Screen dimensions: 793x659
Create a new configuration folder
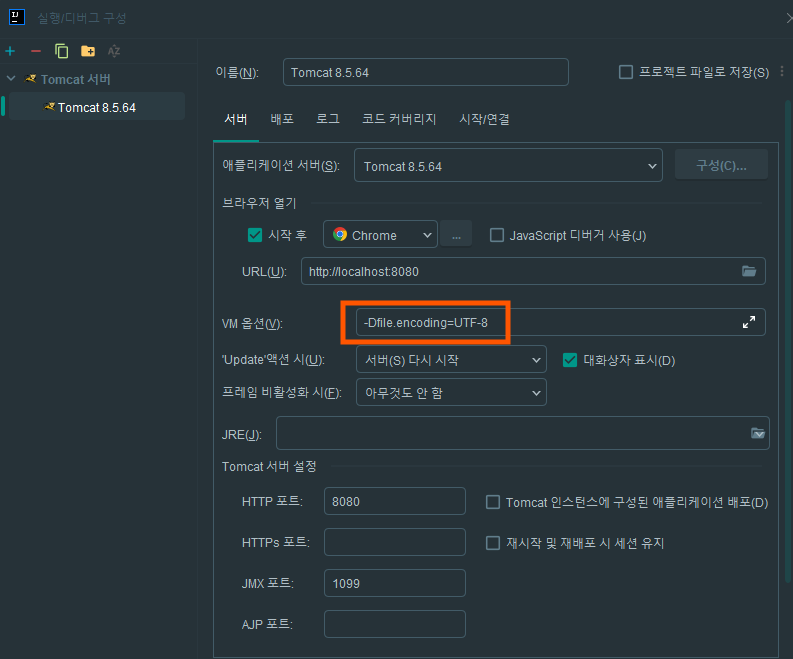88,51
